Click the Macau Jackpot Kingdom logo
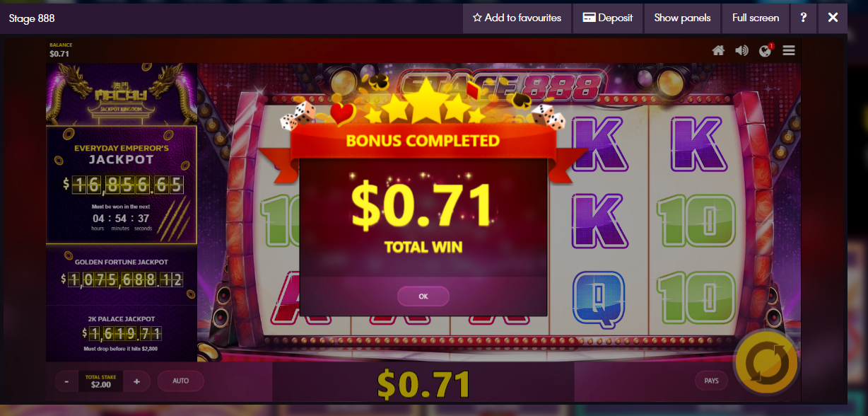The height and width of the screenshot is (416, 868). tap(122, 94)
